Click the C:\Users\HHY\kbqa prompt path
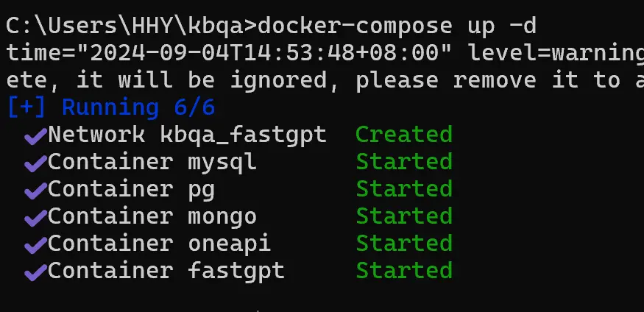Image resolution: width=644 pixels, height=312 pixels. (130, 26)
